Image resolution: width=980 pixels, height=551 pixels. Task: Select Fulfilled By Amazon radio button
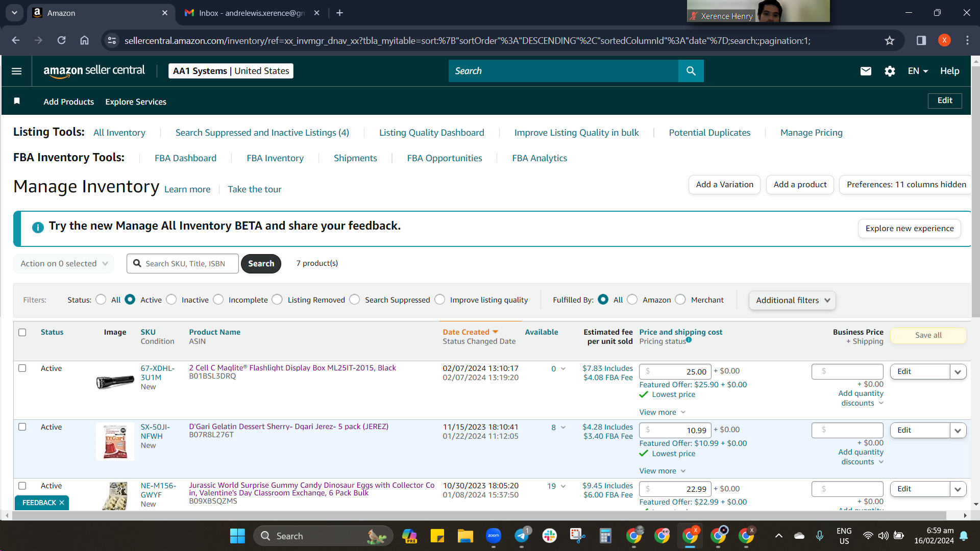pos(632,299)
